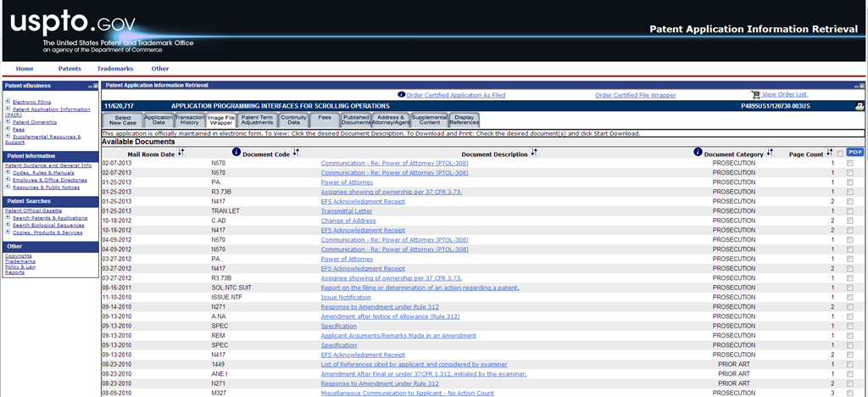Minimize the Patent eBusiness panel

point(90,87)
